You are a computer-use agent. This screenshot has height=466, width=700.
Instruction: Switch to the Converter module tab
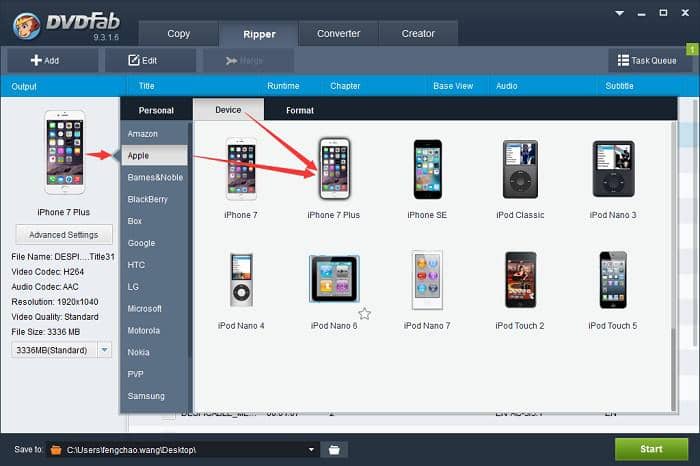click(x=338, y=33)
